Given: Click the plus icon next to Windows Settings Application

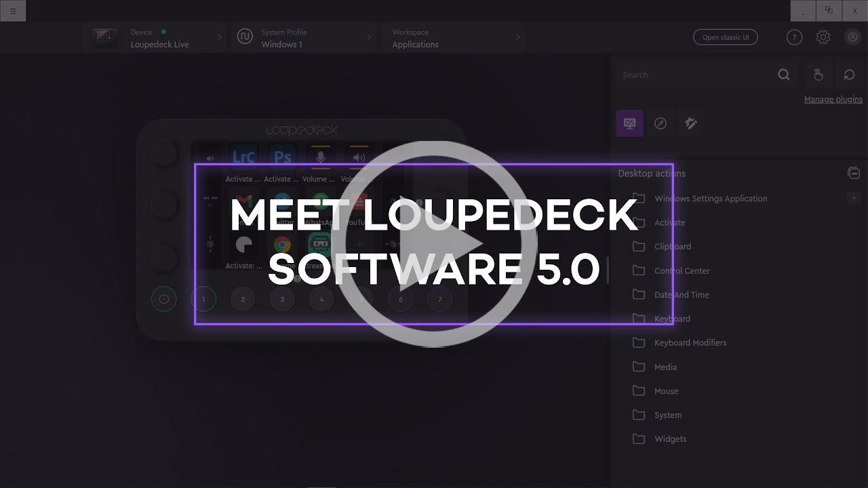Looking at the screenshot, I should [854, 198].
